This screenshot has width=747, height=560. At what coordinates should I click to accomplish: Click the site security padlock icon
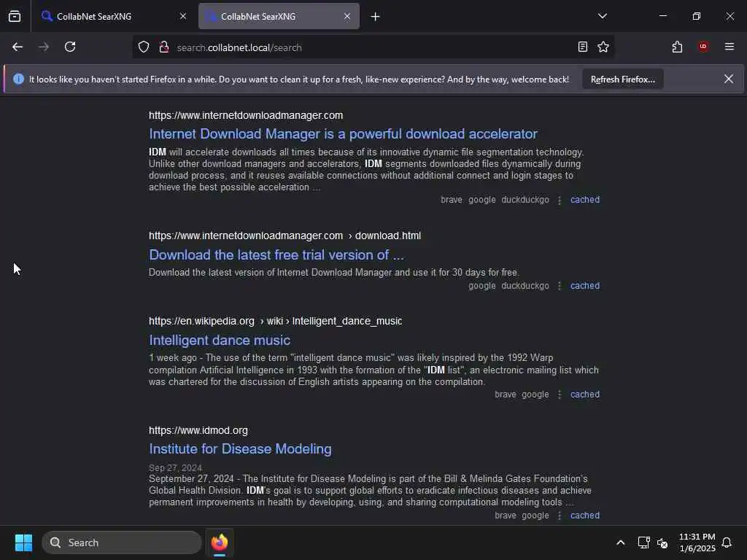(164, 47)
